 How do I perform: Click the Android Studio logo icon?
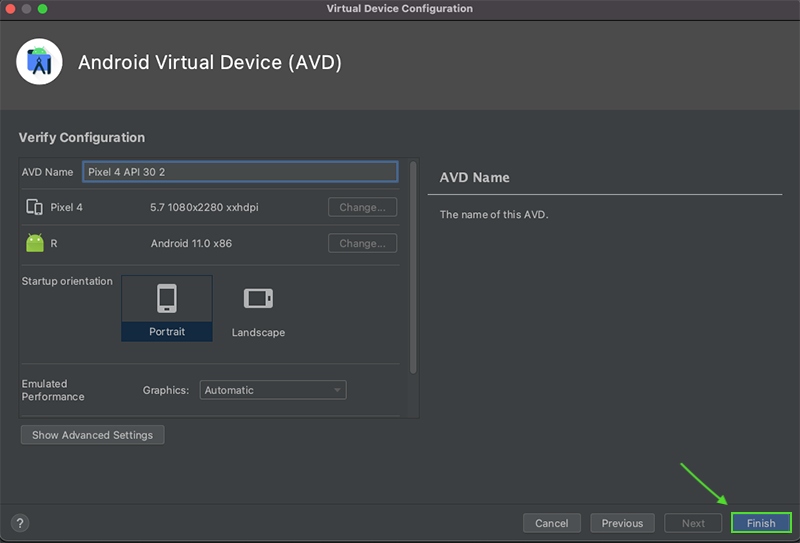click(40, 63)
